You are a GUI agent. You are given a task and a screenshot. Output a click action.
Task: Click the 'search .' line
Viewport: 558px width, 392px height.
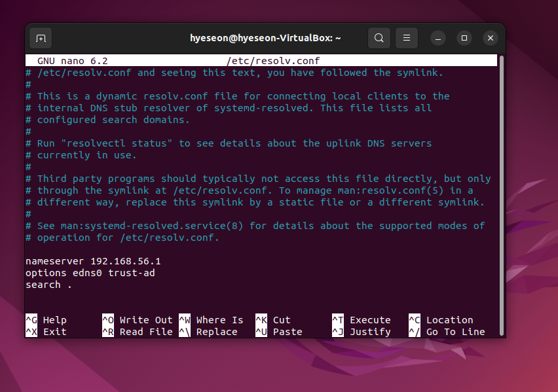pos(48,285)
